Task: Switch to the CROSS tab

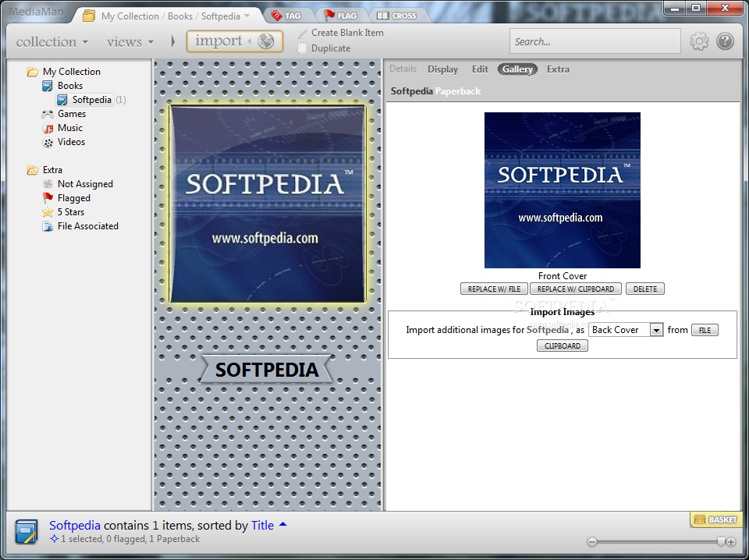Action: point(396,16)
